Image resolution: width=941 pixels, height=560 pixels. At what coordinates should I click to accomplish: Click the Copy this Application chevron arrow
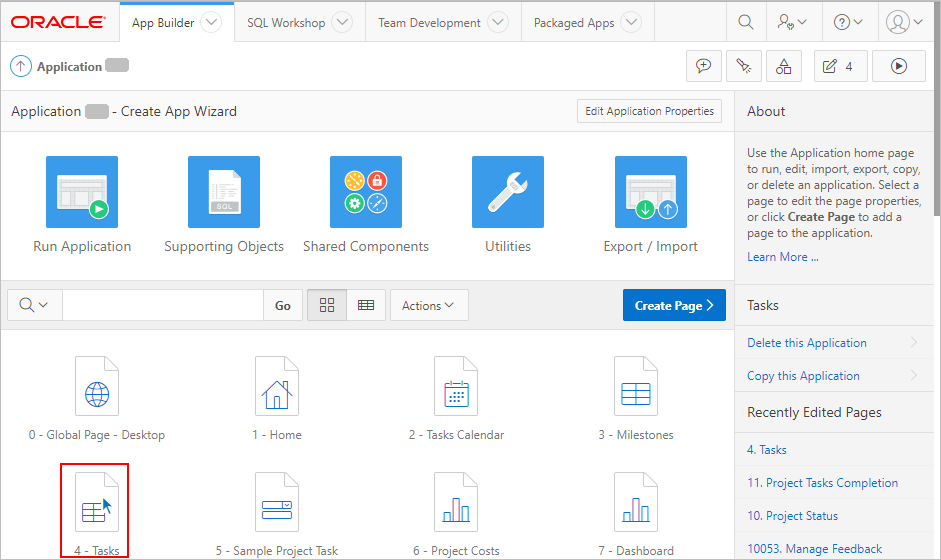coord(913,375)
